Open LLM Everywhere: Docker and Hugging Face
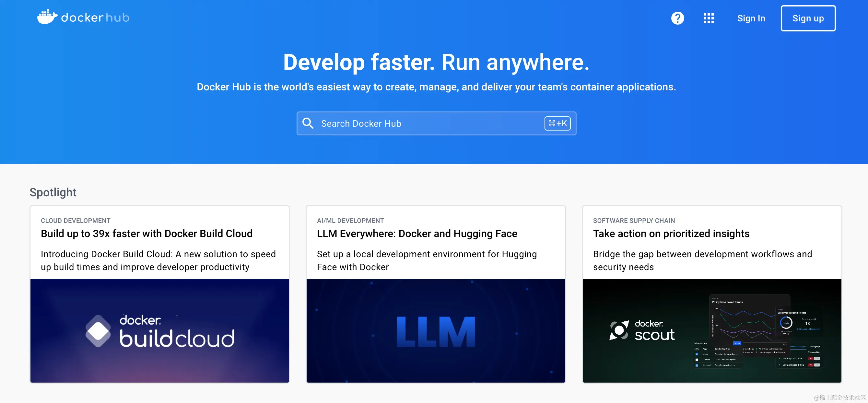 click(417, 233)
